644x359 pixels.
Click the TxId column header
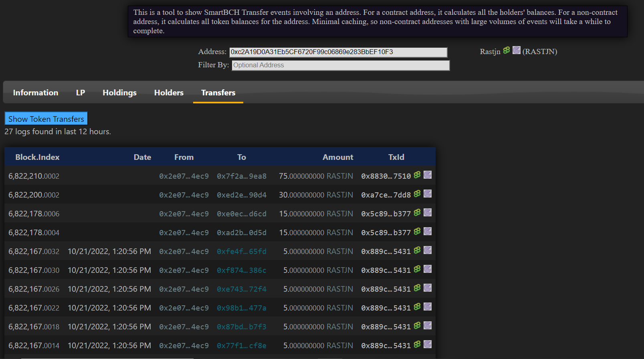396,157
